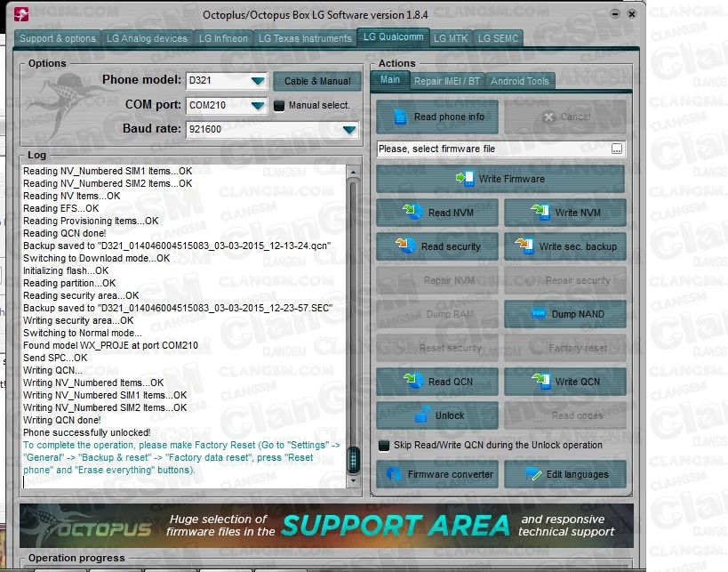Click log line "Reading NV Items...OK"
728x572 pixels.
(x=71, y=196)
